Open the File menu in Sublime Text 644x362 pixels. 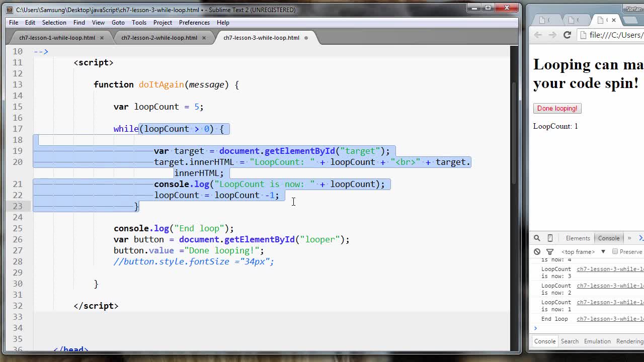[14, 23]
